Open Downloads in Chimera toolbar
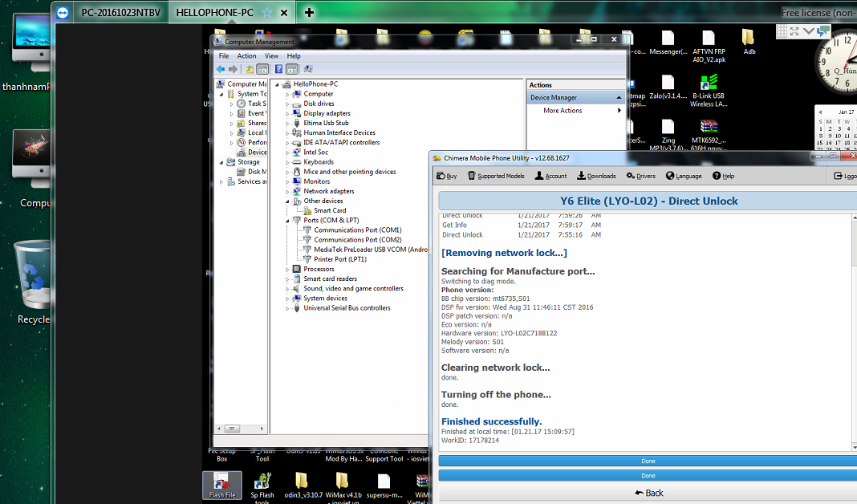 596,176
